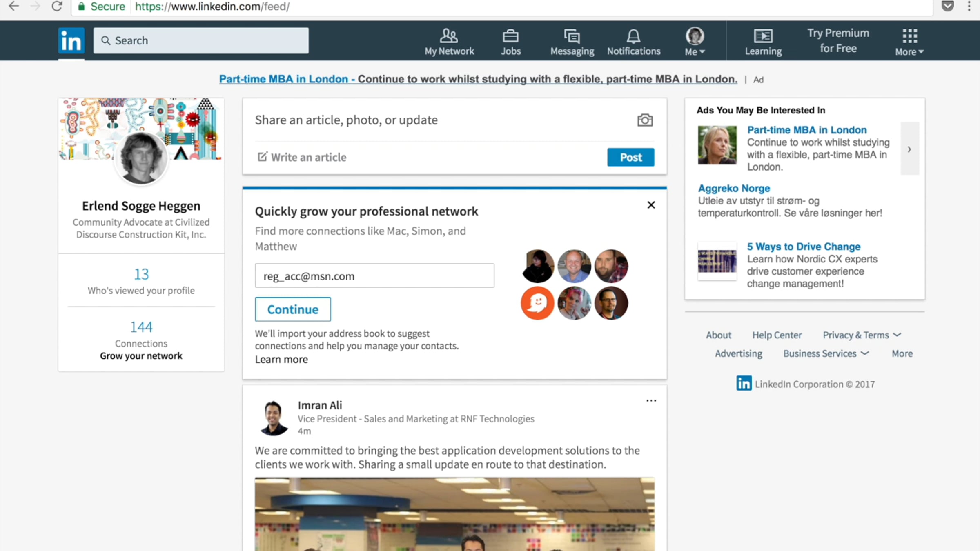
Task: Click the secure padlock icon
Action: tap(81, 7)
